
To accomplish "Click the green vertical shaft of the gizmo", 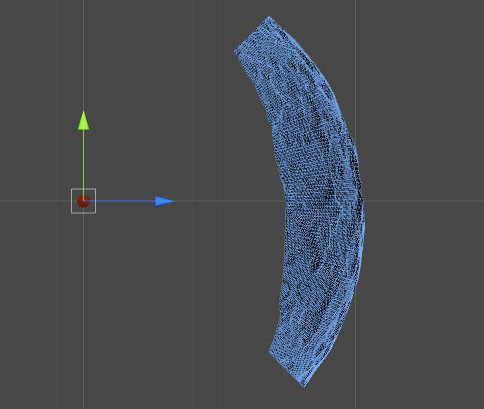I will 83,159.
